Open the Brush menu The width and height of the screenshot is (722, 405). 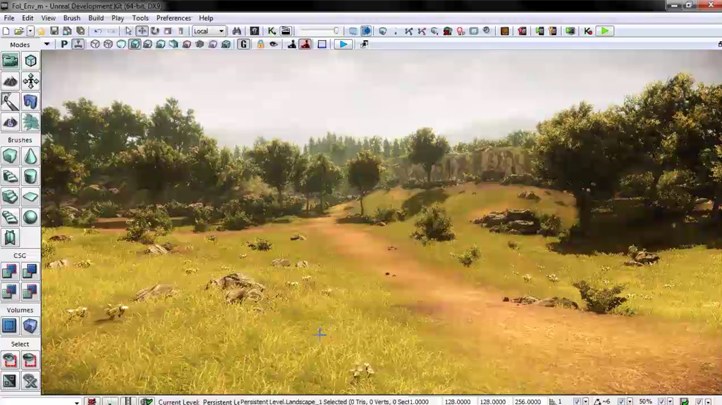pos(71,18)
